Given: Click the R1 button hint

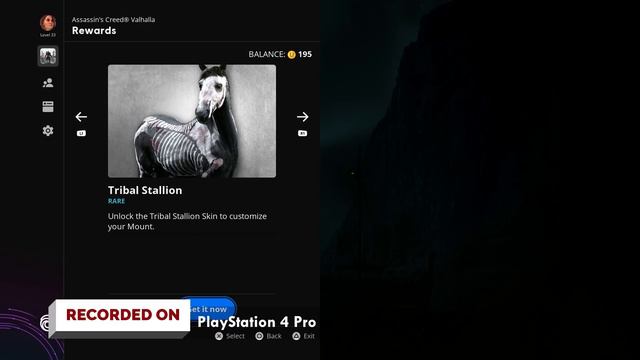Looking at the screenshot, I should point(302,133).
